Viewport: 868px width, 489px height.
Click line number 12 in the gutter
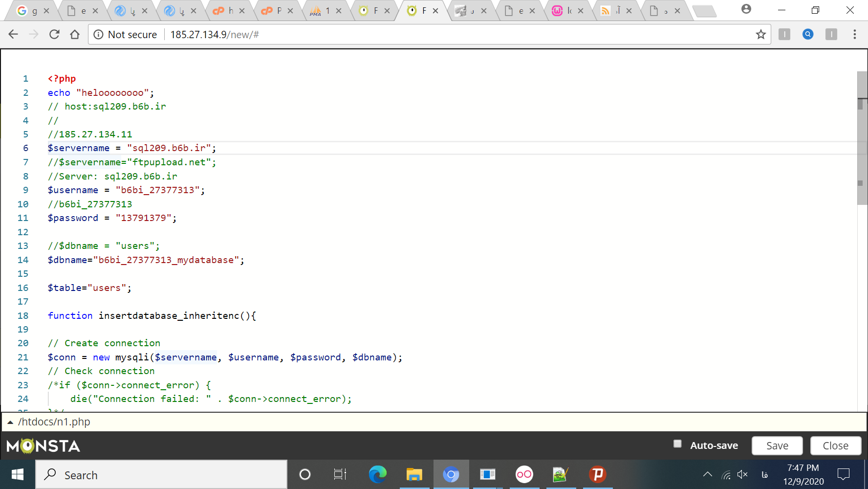pos(23,232)
